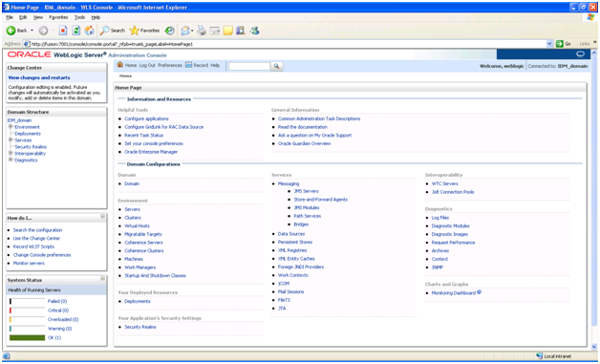Image resolution: width=600 pixels, height=364 pixels.
Task: Select Deployments in Domain Structure tree
Action: click(28, 134)
